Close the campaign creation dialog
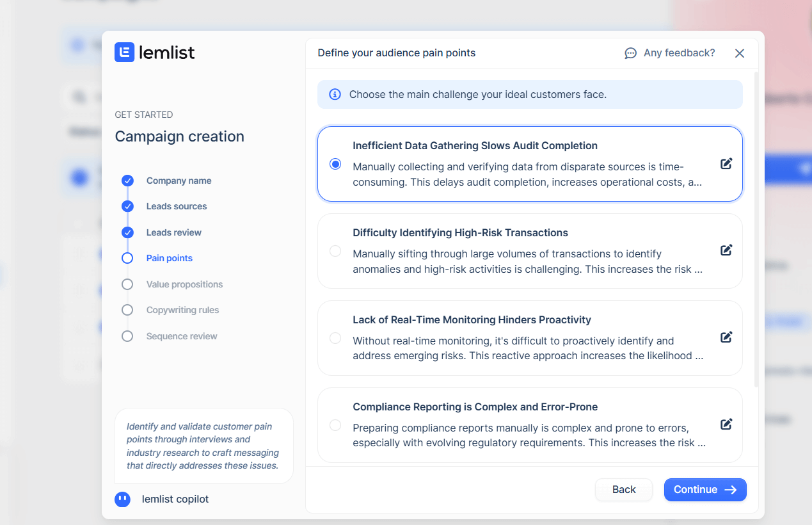The width and height of the screenshot is (812, 525). click(x=740, y=53)
